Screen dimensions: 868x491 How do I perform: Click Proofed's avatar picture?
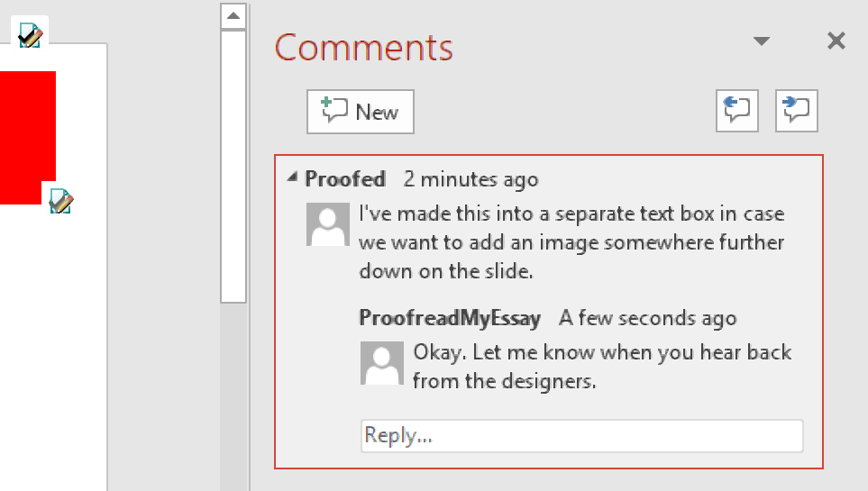pos(327,224)
